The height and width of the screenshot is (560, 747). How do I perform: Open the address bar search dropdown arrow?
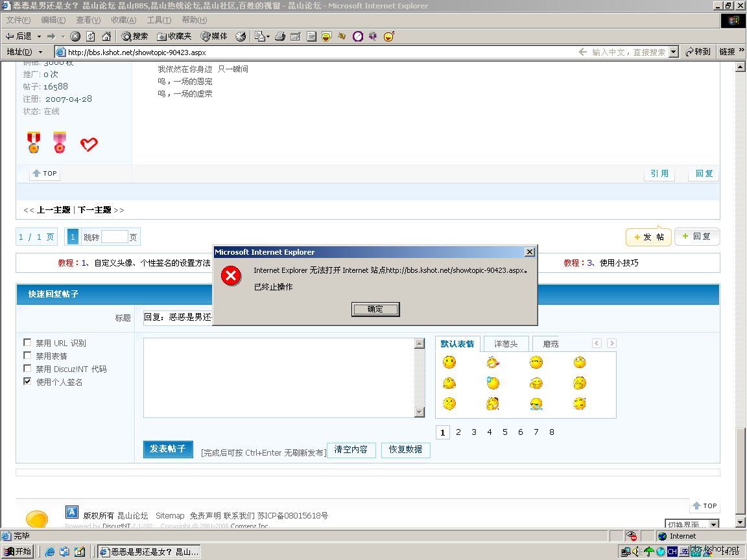click(x=674, y=52)
